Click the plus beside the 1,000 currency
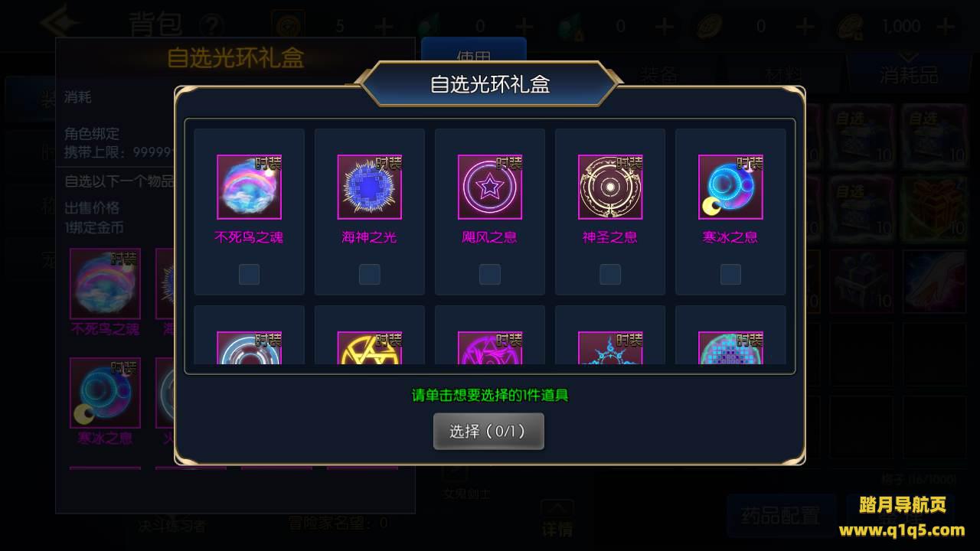Viewport: 980px width, 551px height. 946,27
